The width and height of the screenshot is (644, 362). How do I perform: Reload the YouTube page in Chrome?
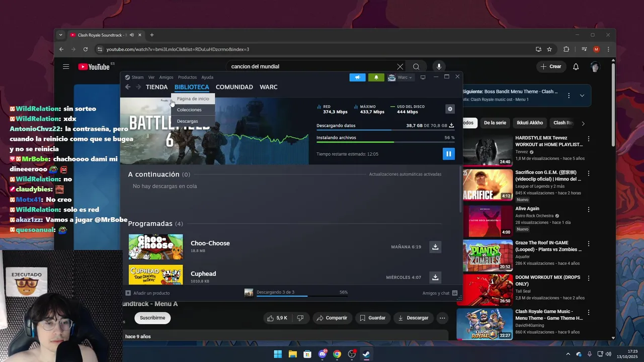pyautogui.click(x=86, y=49)
